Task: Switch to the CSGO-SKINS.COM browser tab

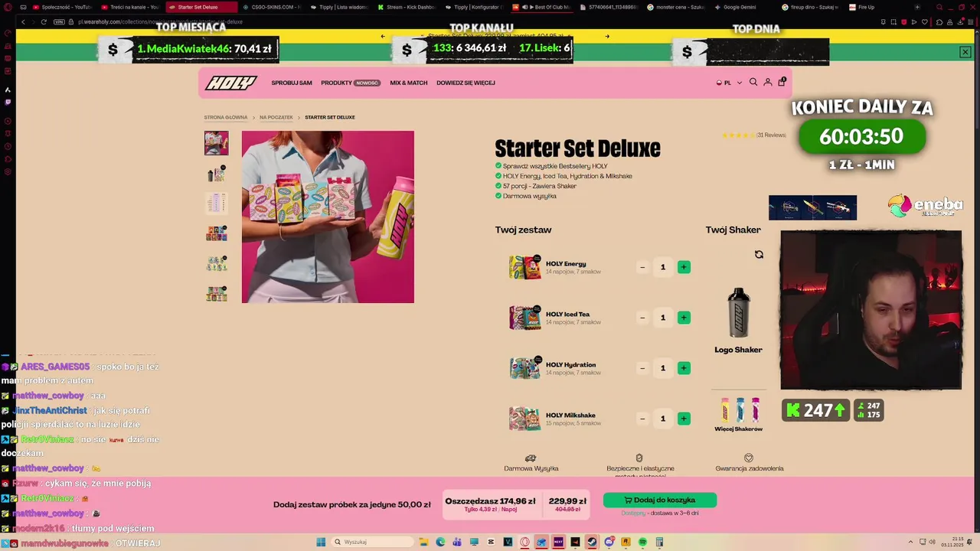Action: 270,7
